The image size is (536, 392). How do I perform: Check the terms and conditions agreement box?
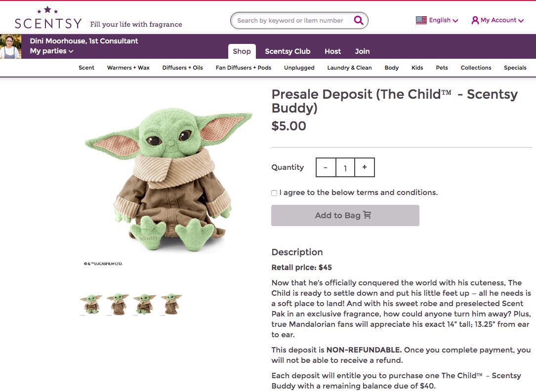coord(274,193)
